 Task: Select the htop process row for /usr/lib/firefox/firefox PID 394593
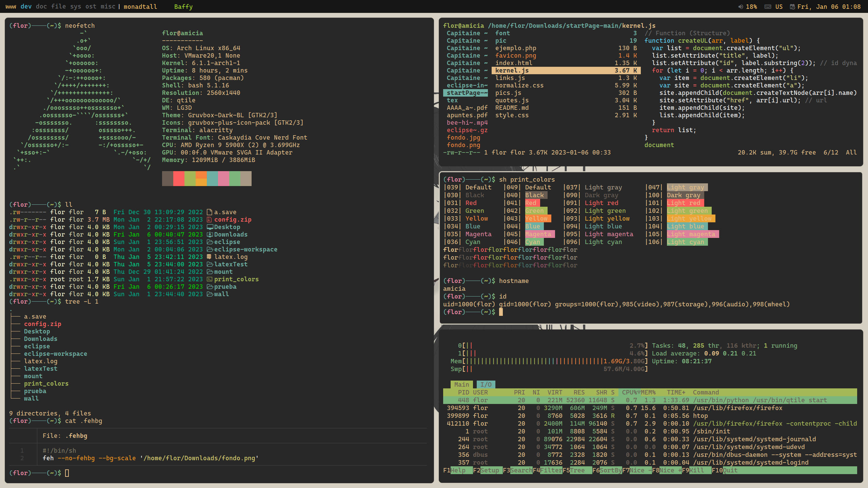(650, 408)
